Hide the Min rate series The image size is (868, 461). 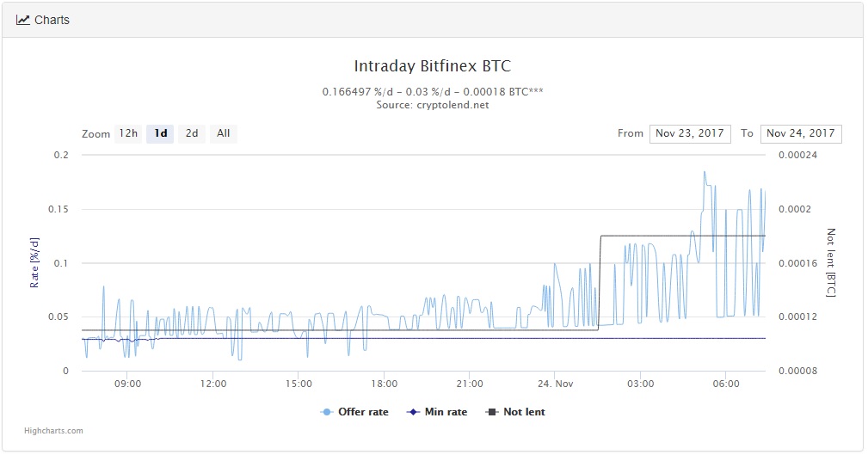(446, 412)
